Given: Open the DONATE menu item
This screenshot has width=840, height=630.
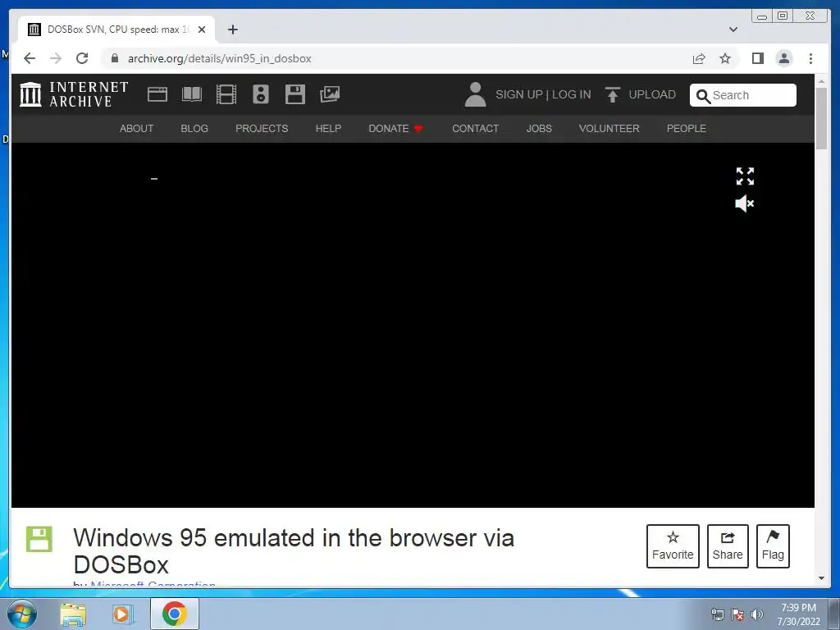Looking at the screenshot, I should point(396,129).
